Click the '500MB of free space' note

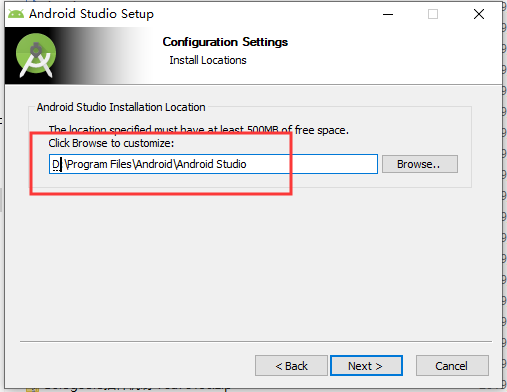tap(298, 130)
